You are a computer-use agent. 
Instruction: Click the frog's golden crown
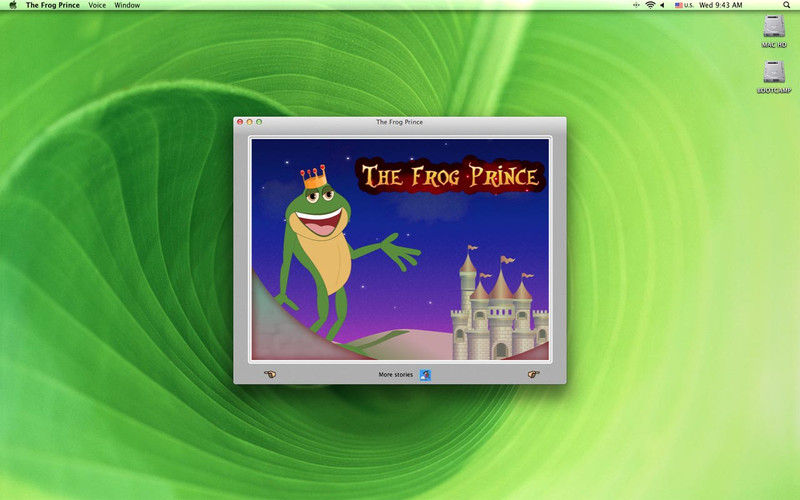pyautogui.click(x=315, y=180)
